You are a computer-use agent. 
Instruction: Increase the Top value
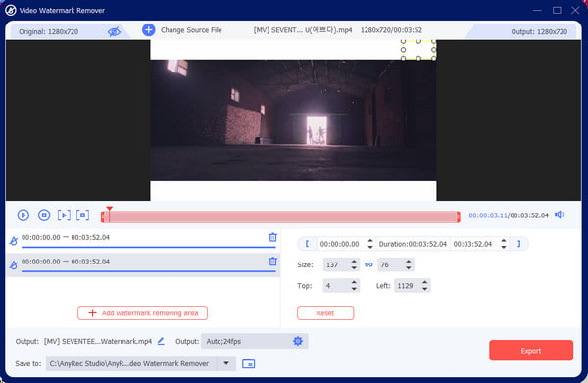click(354, 282)
